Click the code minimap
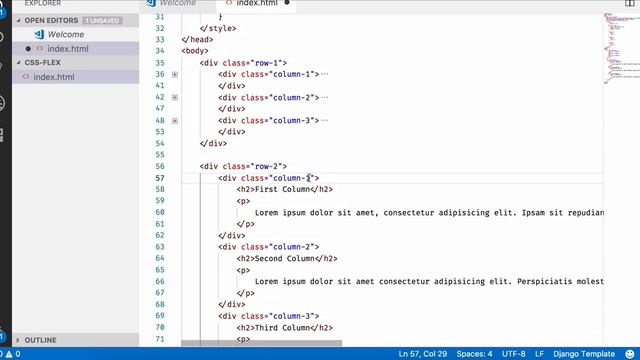Image resolution: width=640 pixels, height=360 pixels. (621, 48)
